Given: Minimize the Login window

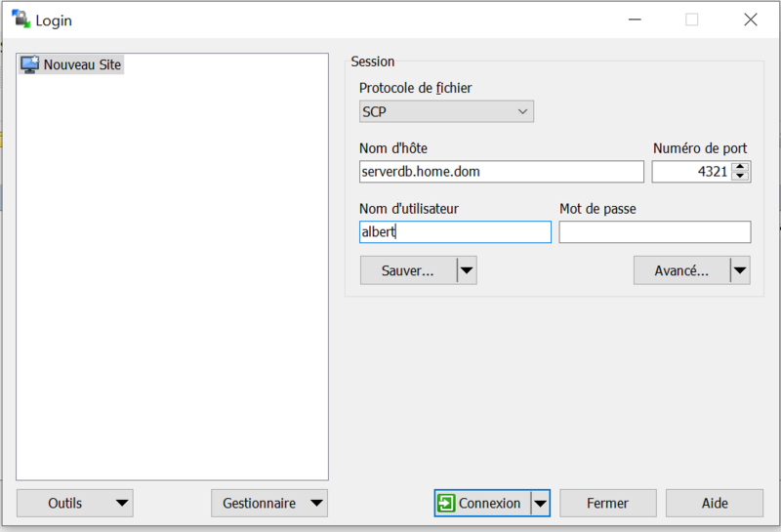Looking at the screenshot, I should point(635,20).
